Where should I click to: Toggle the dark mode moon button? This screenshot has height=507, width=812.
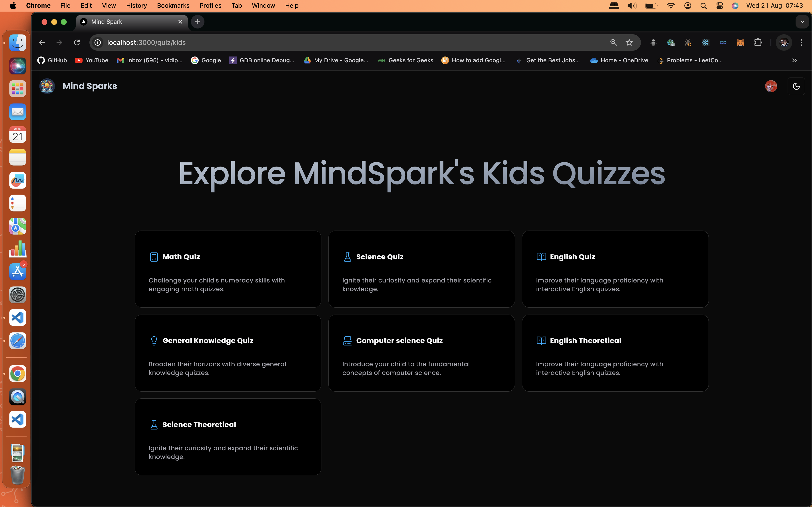[x=796, y=86]
